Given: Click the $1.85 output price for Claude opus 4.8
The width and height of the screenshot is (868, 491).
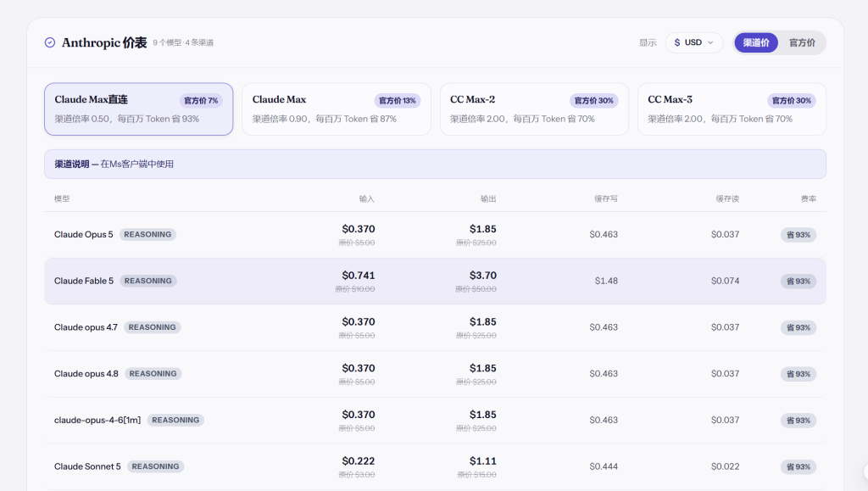Looking at the screenshot, I should pos(482,368).
